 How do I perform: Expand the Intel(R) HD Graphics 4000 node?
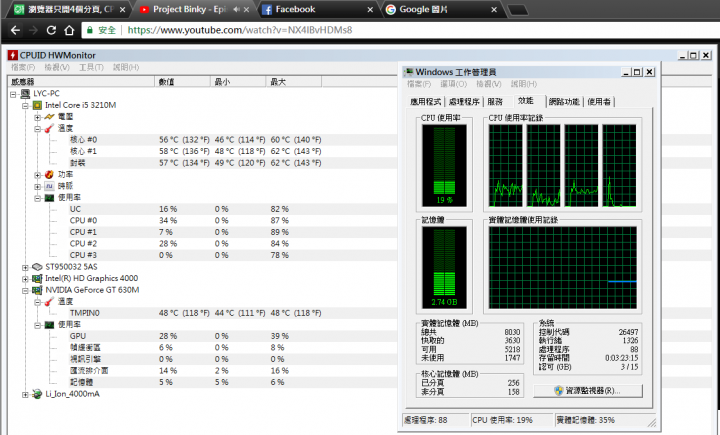(26, 279)
